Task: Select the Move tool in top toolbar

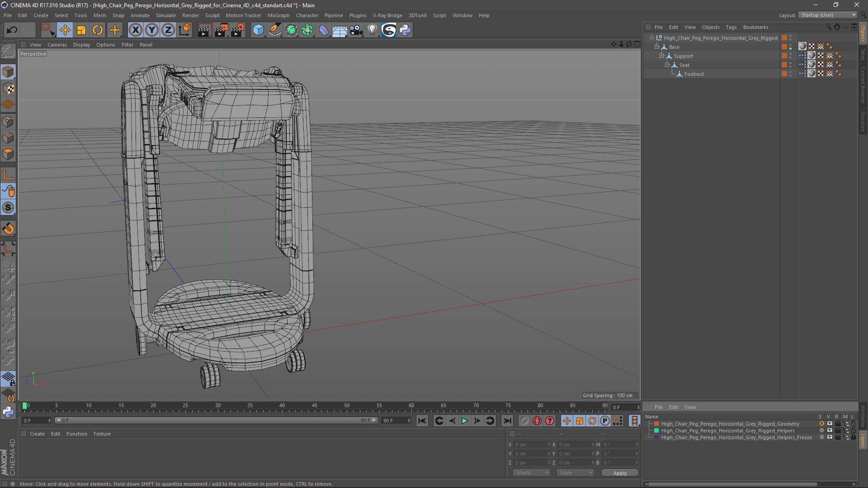Action: (x=65, y=30)
